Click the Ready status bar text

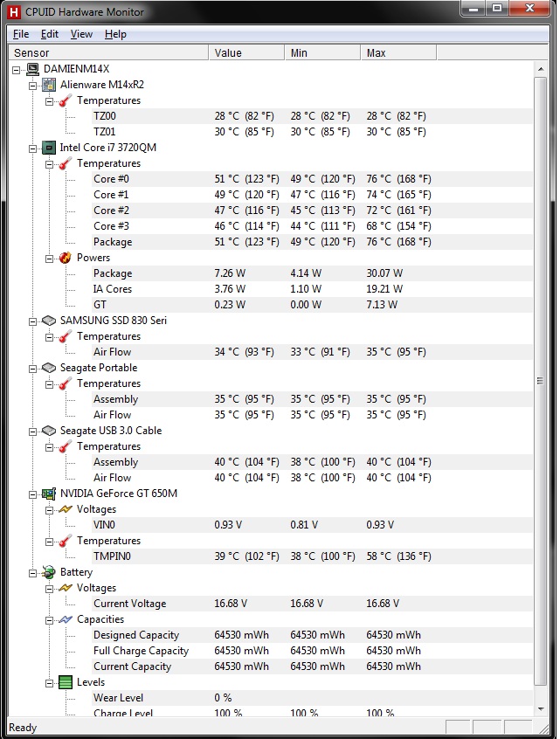pyautogui.click(x=23, y=728)
